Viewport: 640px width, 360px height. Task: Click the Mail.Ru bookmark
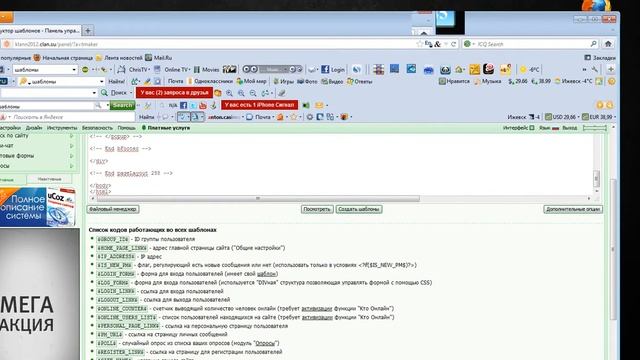159,58
